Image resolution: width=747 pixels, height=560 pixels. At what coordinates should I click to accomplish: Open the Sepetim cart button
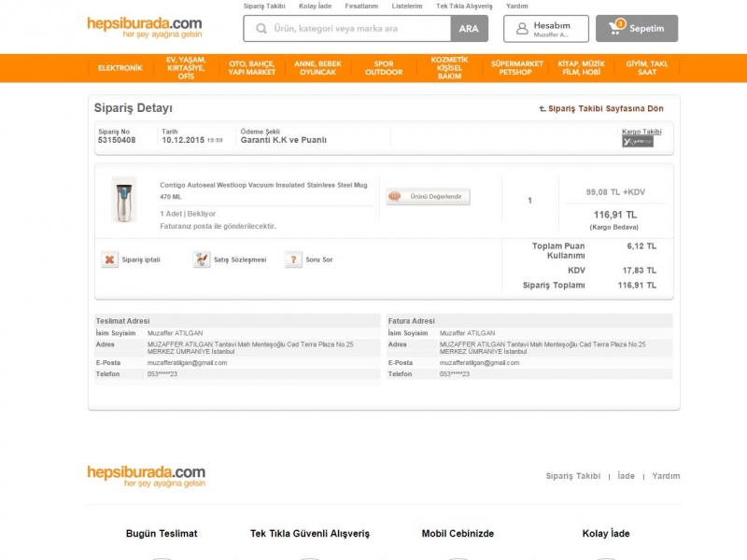637,29
